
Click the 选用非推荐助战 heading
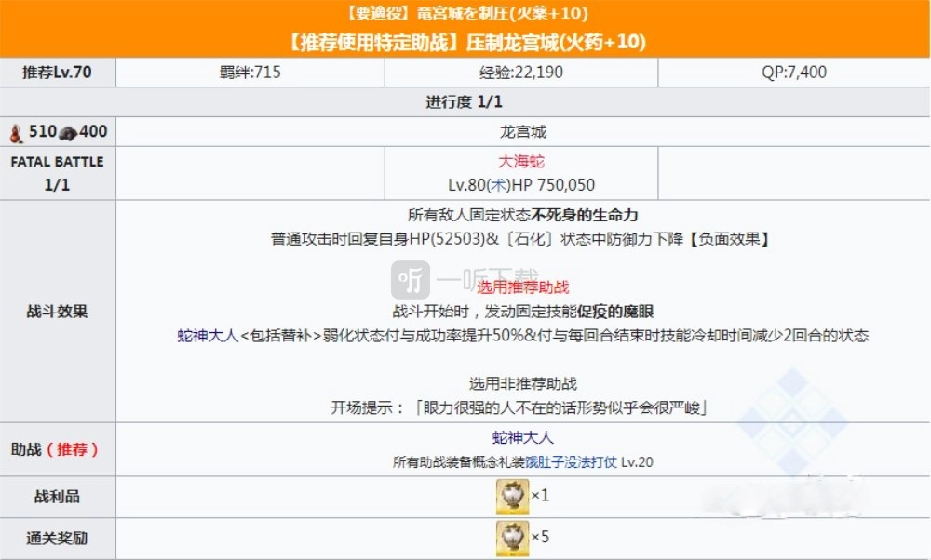(x=521, y=383)
